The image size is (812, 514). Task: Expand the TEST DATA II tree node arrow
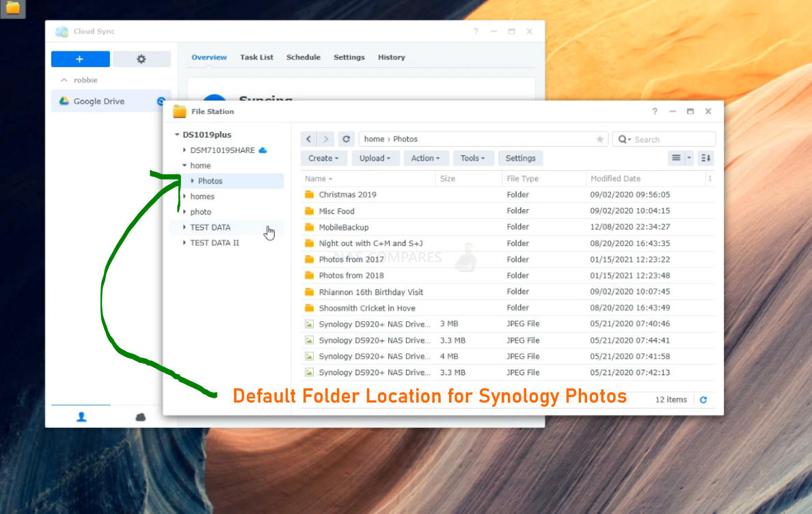pyautogui.click(x=185, y=243)
